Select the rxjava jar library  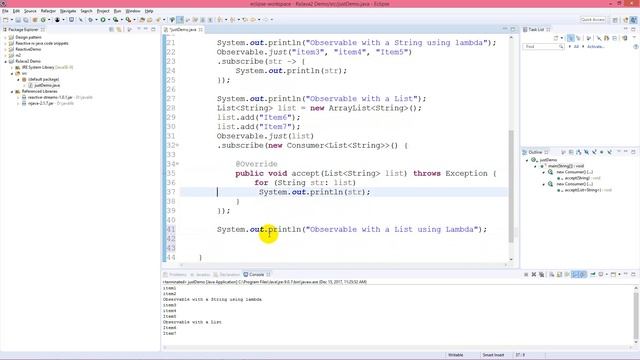(40, 104)
